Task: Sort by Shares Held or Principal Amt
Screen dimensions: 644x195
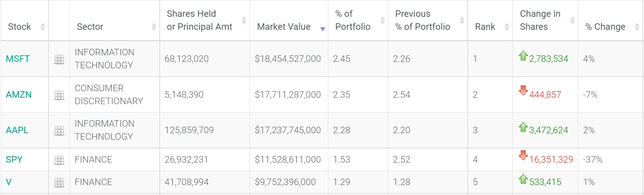Action: (244, 20)
